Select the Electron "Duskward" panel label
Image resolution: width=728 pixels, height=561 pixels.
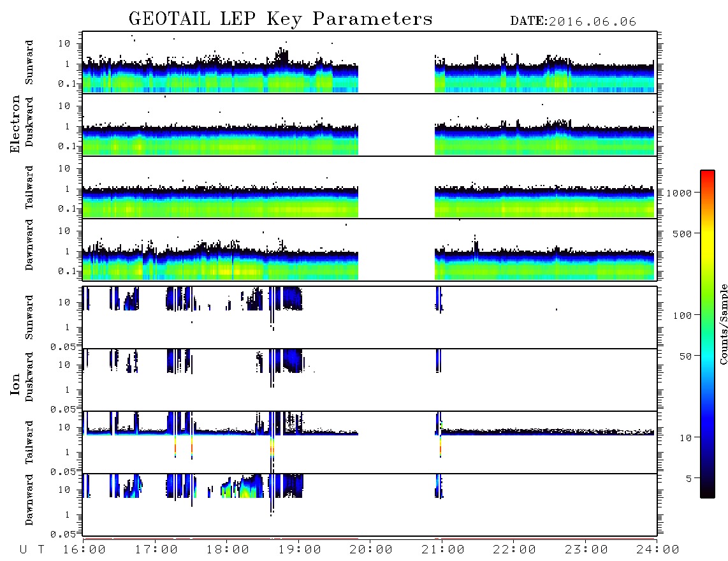[x=29, y=122]
